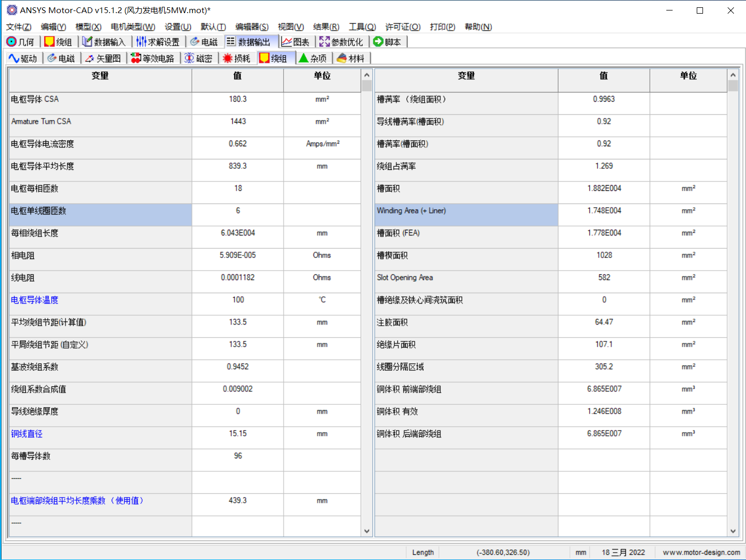746x560 pixels.
Task: Select the 电枢导体温度 blue label
Action: [x=35, y=300]
